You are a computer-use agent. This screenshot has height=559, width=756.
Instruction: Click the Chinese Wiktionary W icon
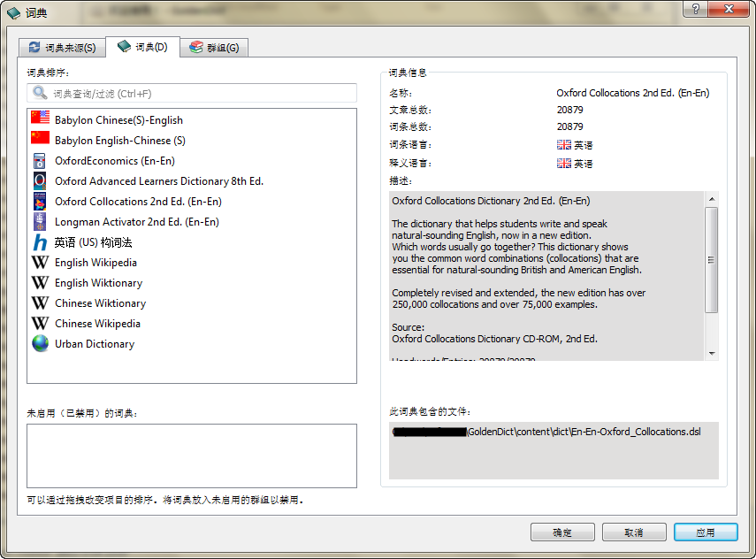click(40, 302)
